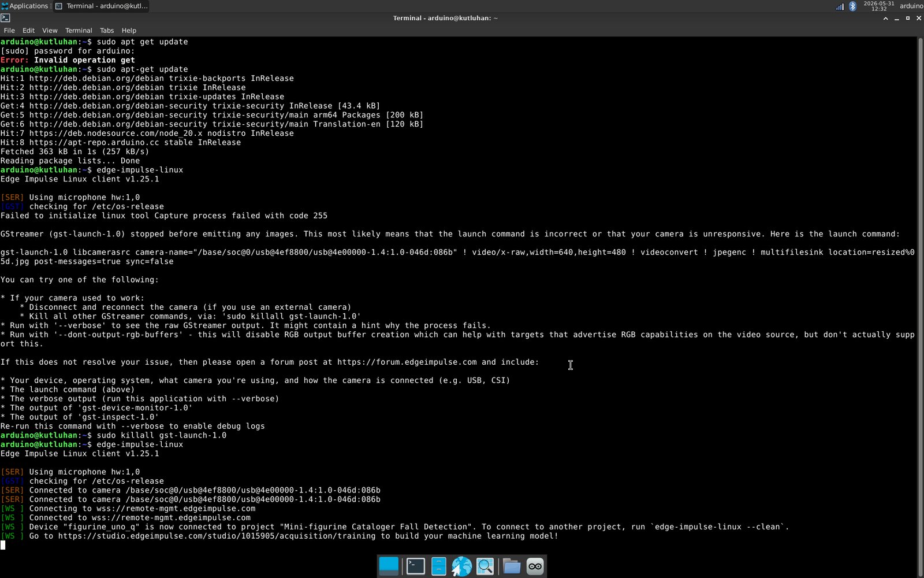Open the Applications menu in the top panel
Image resolution: width=924 pixels, height=578 pixels.
tap(25, 6)
